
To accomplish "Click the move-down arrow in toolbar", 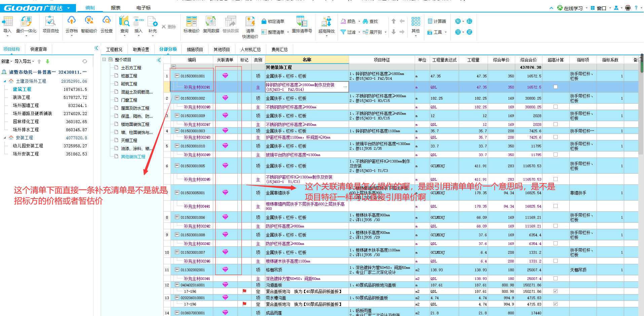I will [393, 32].
